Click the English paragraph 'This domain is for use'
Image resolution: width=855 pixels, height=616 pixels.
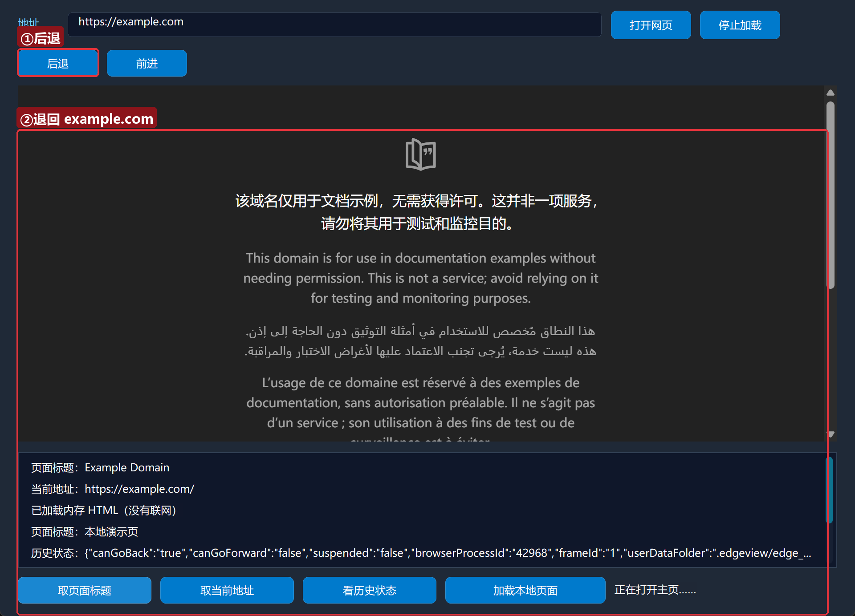(421, 278)
